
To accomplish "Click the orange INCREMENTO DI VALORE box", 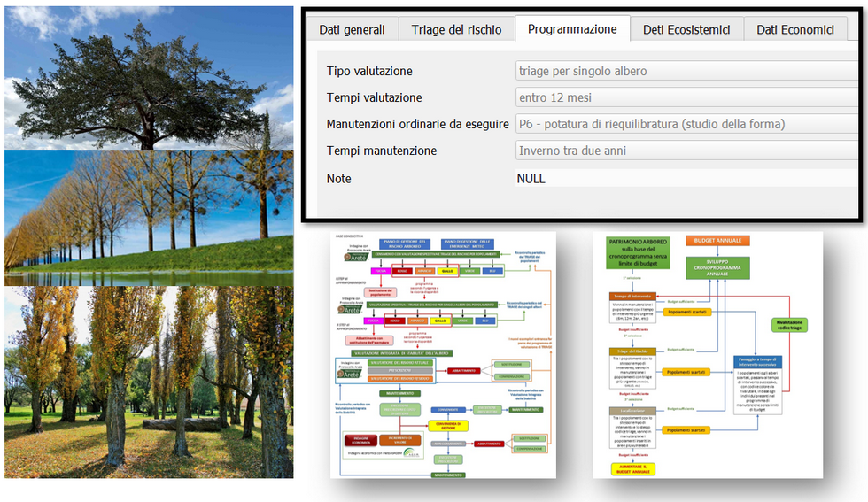I will pyautogui.click(x=399, y=440).
